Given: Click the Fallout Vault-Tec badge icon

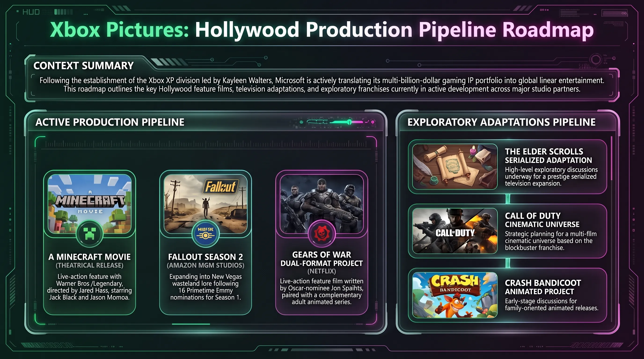Looking at the screenshot, I should pyautogui.click(x=205, y=234).
